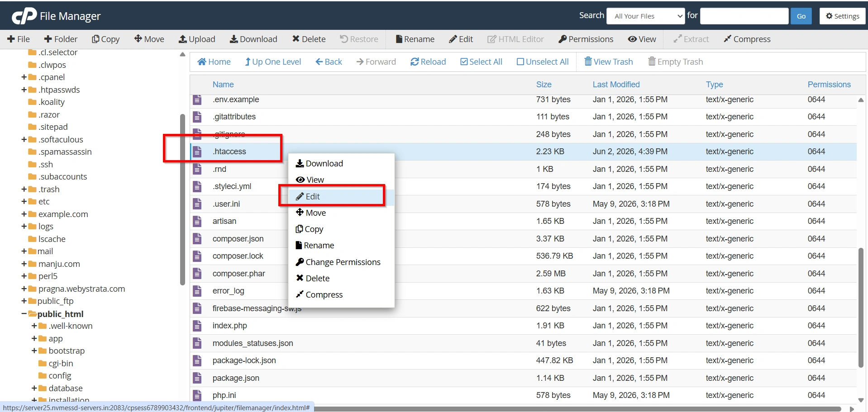Image resolution: width=868 pixels, height=412 pixels.
Task: Click the Move toolbar button
Action: tap(149, 39)
